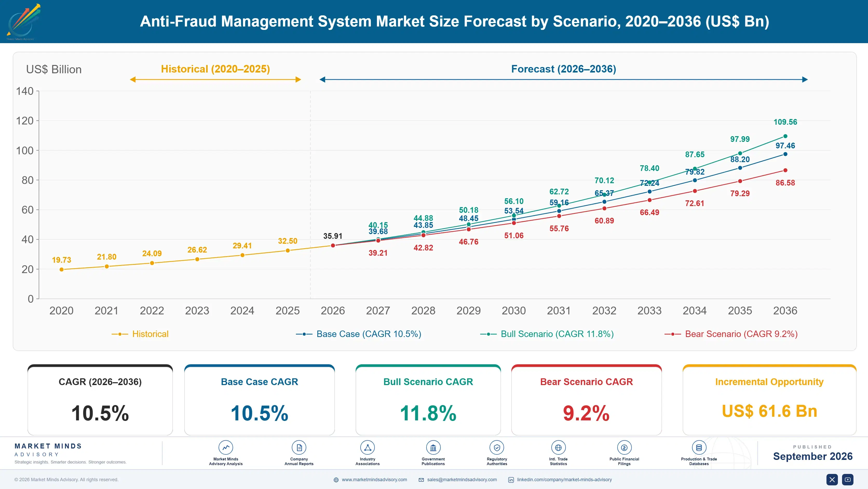Click the Base Case CAGR card
Image resolution: width=868 pixels, height=489 pixels.
260,400
